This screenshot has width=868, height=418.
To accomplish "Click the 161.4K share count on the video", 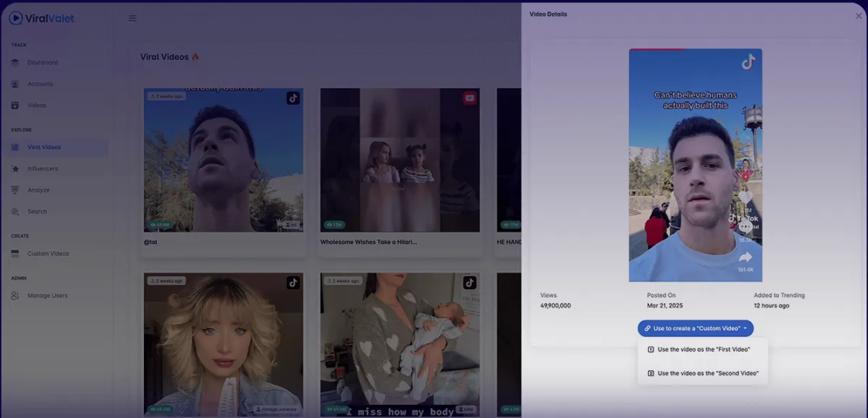I will tap(746, 270).
